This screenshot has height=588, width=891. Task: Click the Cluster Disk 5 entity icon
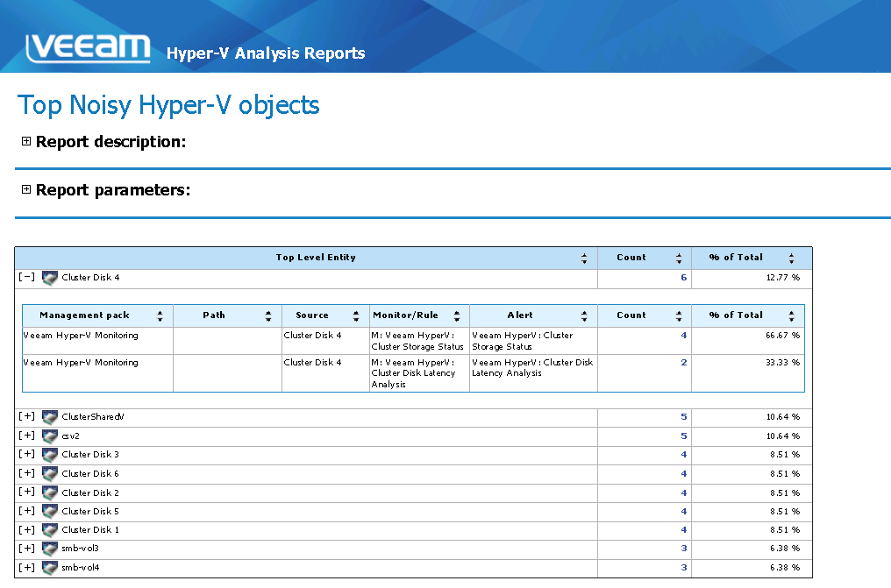50,512
